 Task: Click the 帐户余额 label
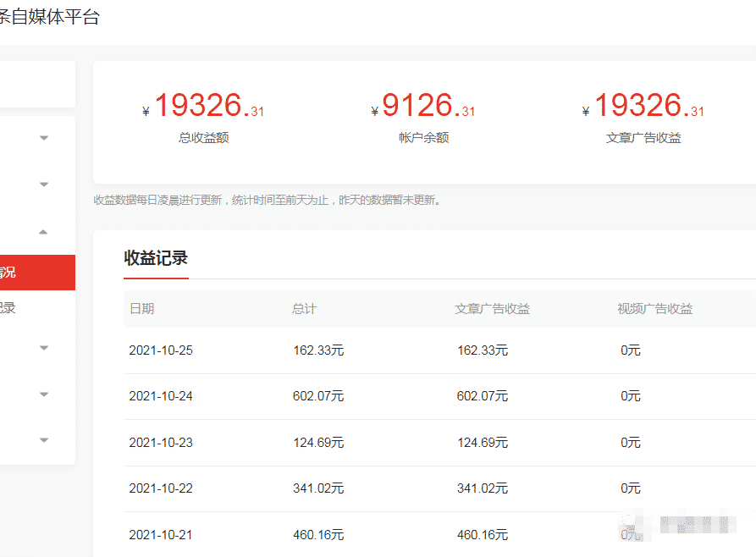424,138
